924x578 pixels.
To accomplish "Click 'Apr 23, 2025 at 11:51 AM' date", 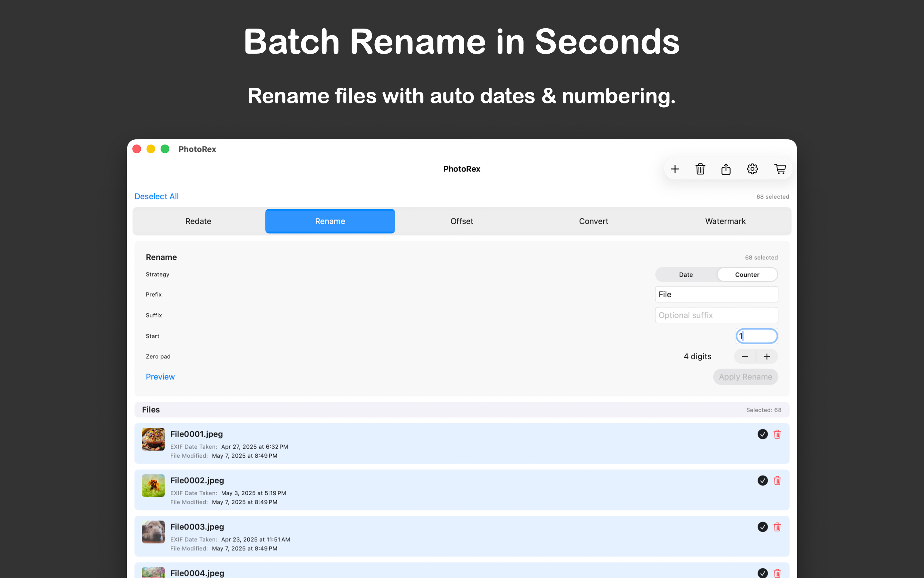I will pos(255,540).
